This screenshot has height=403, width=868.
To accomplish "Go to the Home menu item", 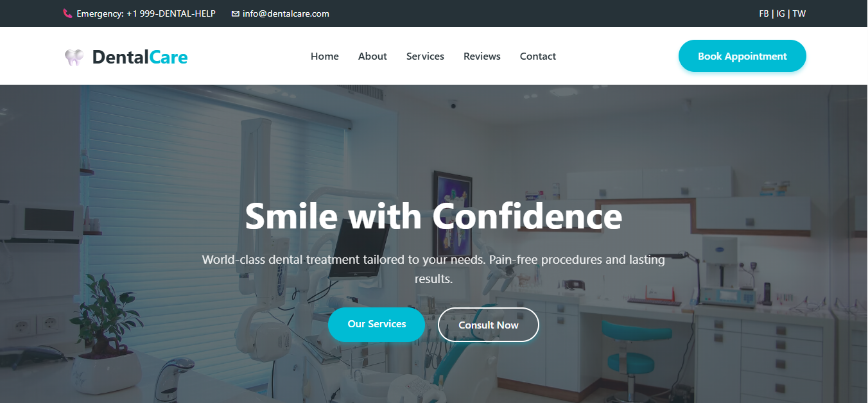I will (x=325, y=56).
